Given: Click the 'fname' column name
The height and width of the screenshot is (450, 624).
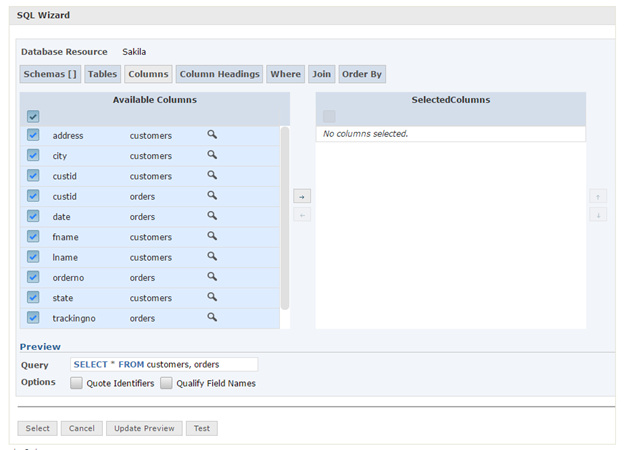Looking at the screenshot, I should click(65, 237).
